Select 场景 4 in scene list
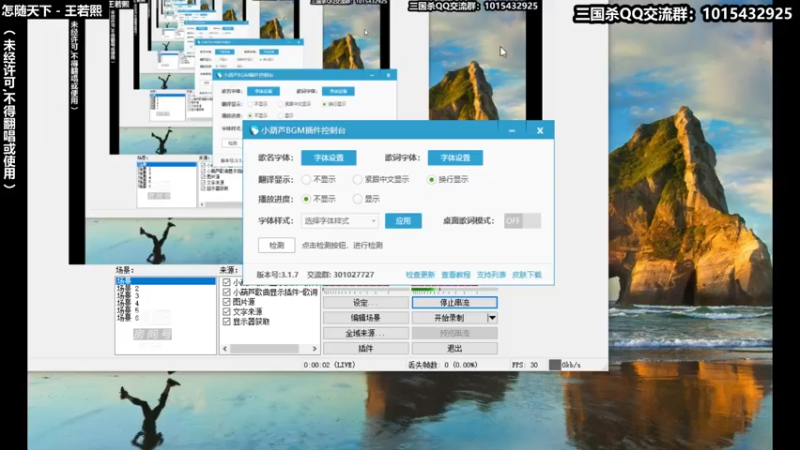Viewport: 800px width, 450px height. 165,303
